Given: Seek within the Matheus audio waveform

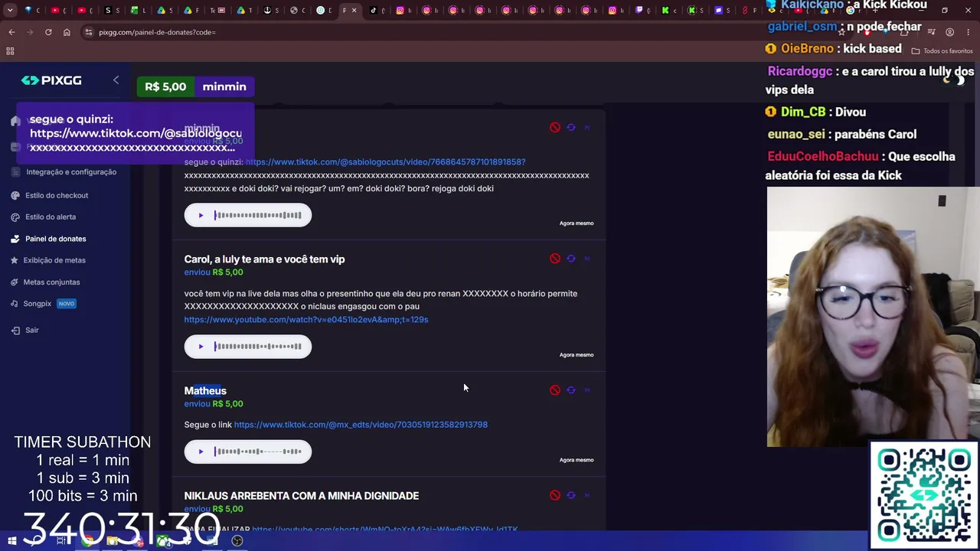Looking at the screenshot, I should point(258,452).
